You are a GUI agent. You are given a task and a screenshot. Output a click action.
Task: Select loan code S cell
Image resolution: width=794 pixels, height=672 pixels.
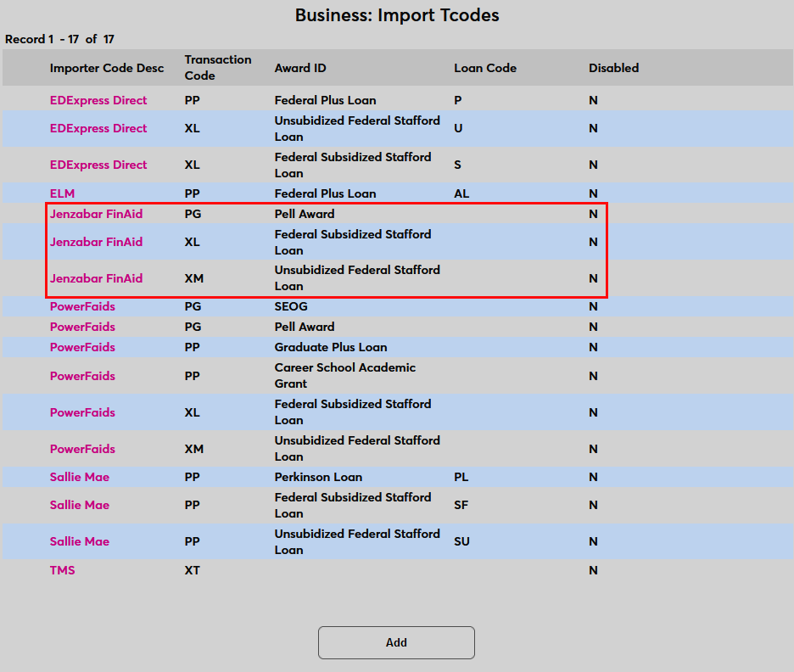tap(457, 165)
